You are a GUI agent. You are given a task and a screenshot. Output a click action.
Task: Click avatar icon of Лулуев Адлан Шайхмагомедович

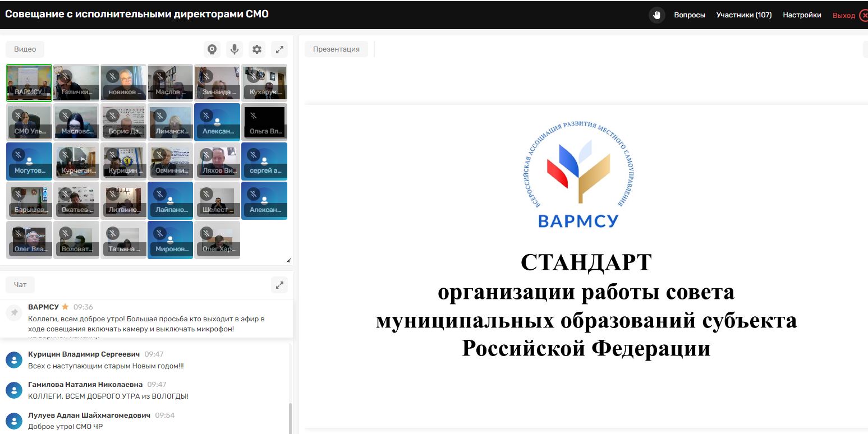14,421
